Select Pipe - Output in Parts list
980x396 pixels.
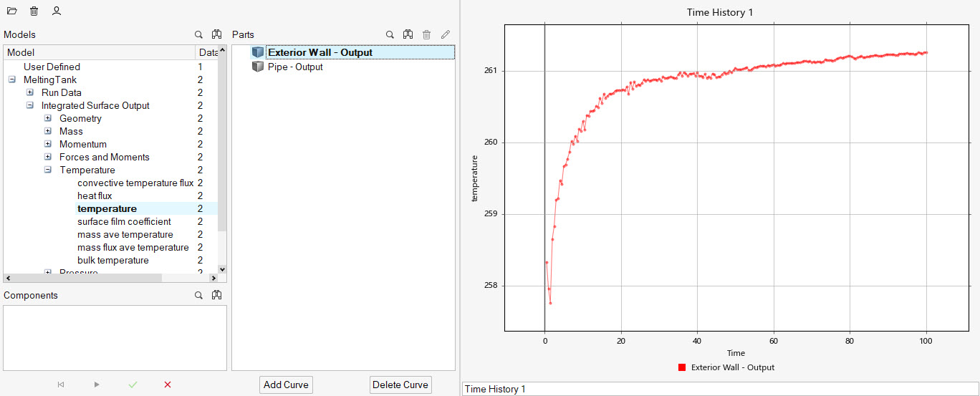click(295, 67)
